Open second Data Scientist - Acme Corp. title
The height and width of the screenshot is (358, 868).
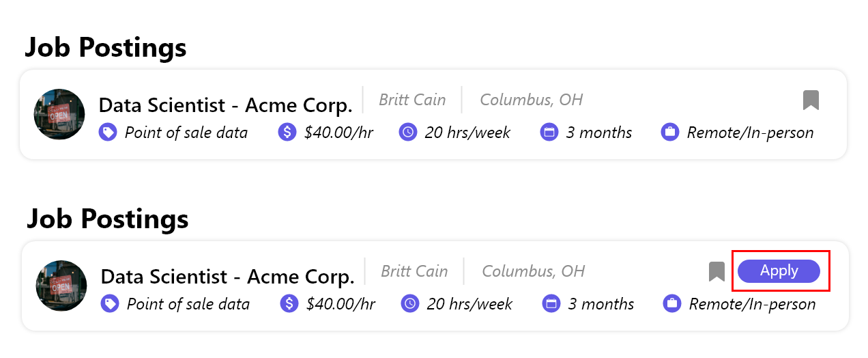tap(227, 277)
